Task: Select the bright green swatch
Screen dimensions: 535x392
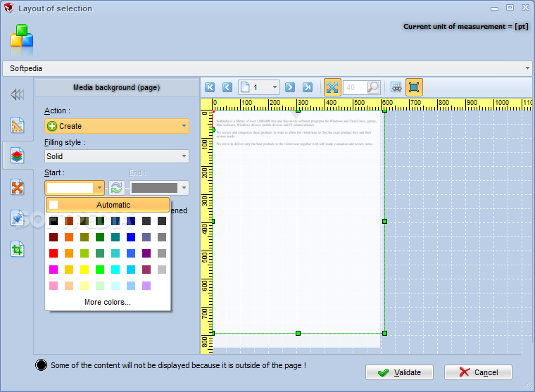Action: [x=100, y=270]
